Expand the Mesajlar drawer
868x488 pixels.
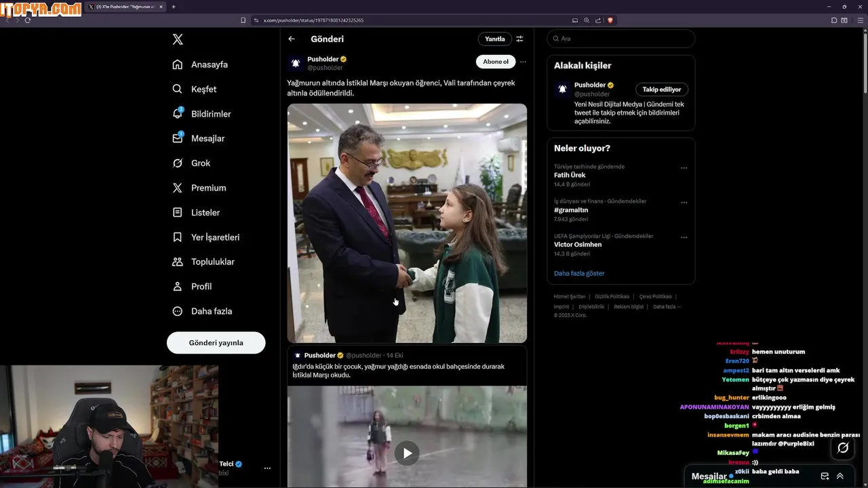[840, 476]
